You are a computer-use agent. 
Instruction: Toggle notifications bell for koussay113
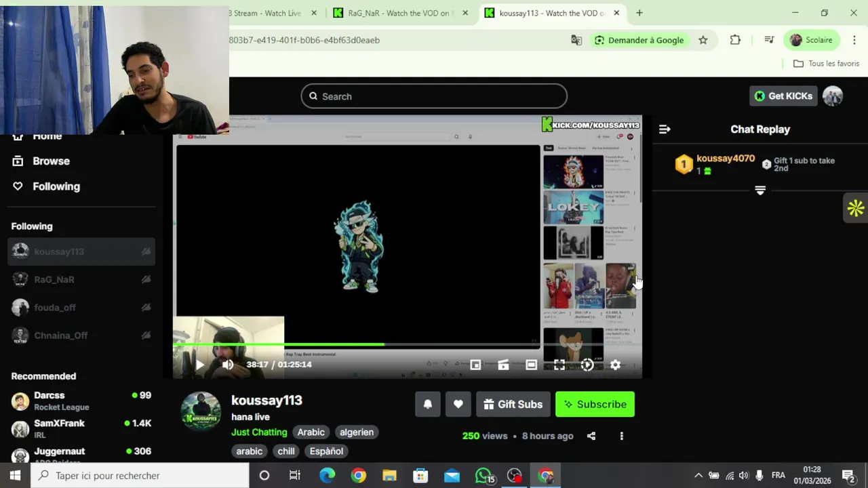pyautogui.click(x=428, y=404)
